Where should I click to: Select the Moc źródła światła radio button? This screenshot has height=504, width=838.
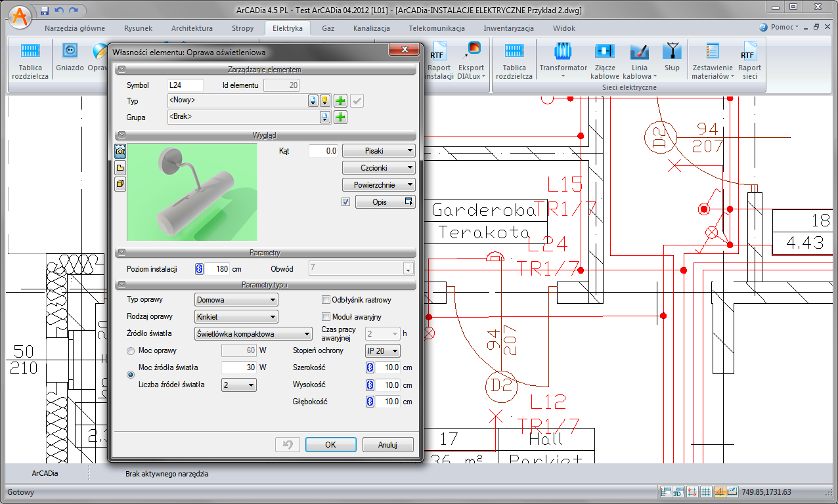click(x=131, y=375)
